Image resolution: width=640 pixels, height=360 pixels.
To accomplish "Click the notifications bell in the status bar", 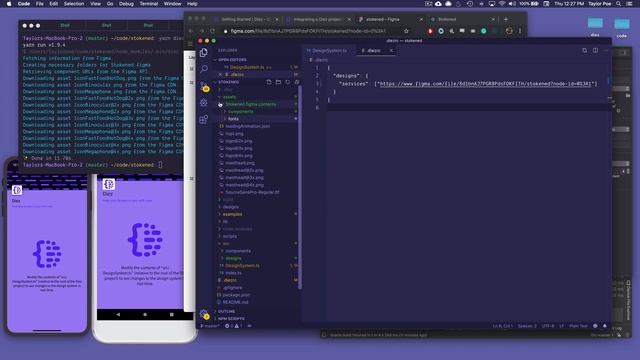I will coord(605,326).
